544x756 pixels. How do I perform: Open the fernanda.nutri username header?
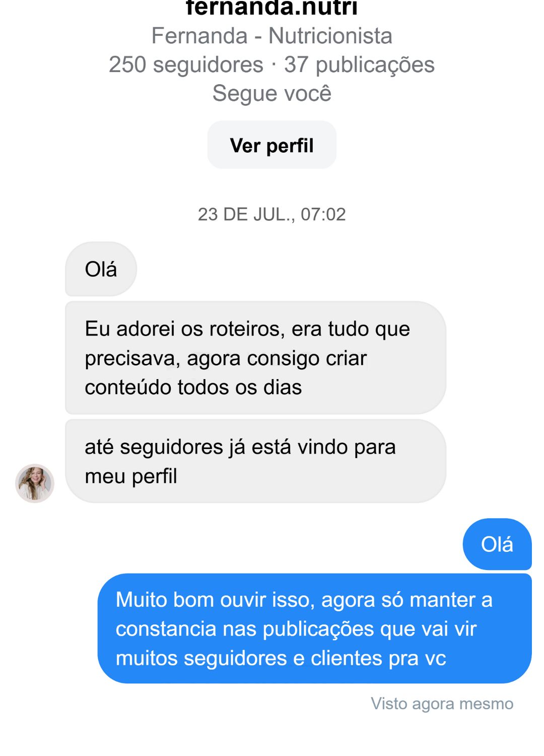click(271, 8)
